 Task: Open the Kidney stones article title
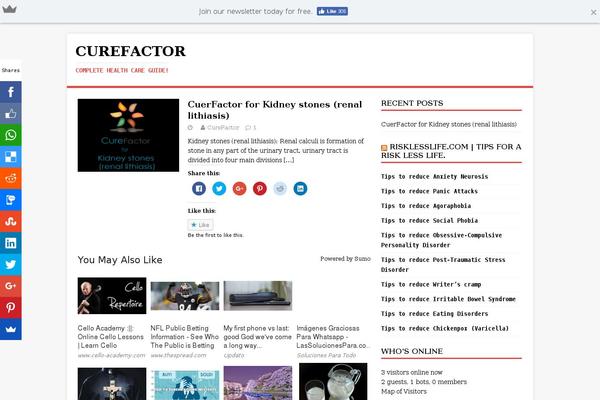click(275, 110)
